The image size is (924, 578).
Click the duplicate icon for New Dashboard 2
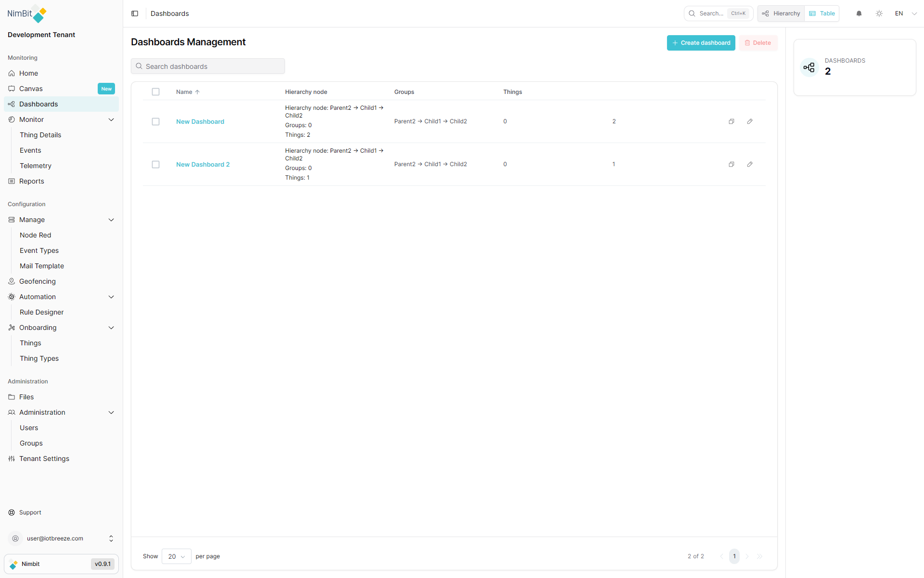coord(731,164)
